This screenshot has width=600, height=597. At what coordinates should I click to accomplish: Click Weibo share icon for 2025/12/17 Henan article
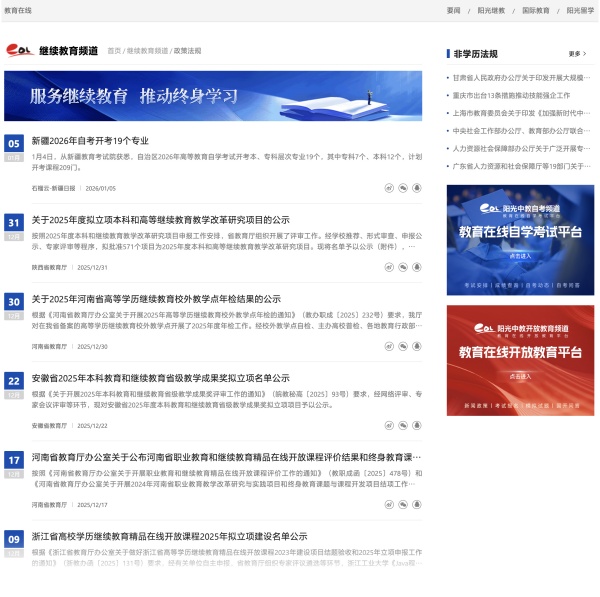389,505
